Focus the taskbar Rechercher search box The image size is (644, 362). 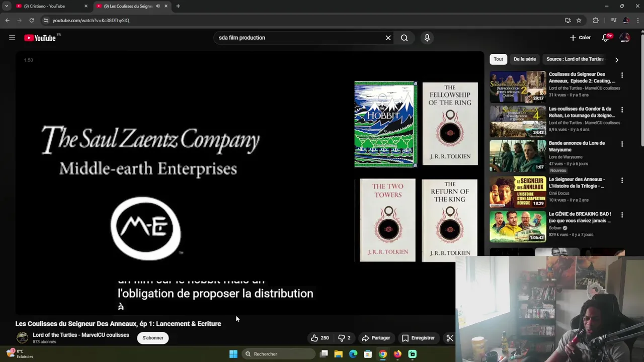pyautogui.click(x=278, y=354)
